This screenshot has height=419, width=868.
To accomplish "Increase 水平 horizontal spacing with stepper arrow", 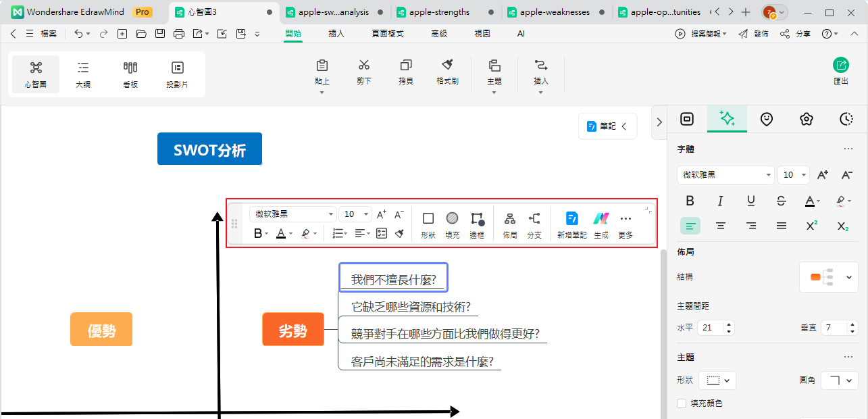I will click(x=729, y=324).
